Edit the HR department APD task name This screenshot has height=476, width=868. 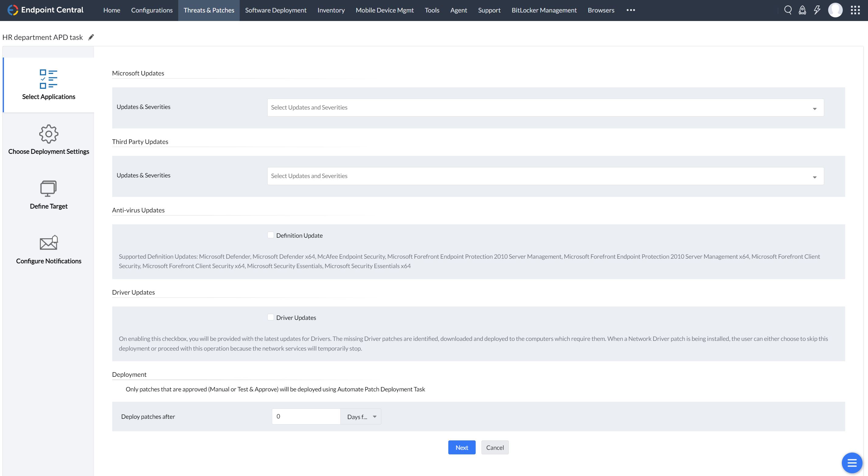pyautogui.click(x=91, y=36)
